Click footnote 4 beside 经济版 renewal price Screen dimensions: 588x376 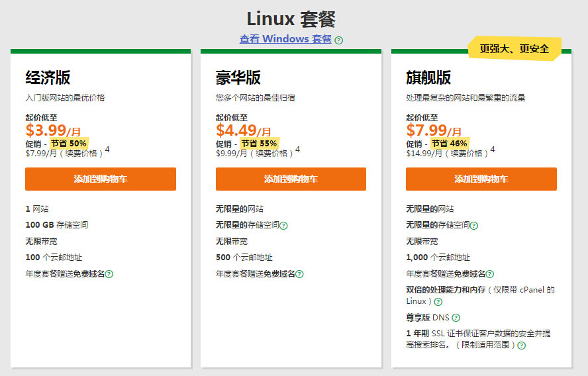107,150
